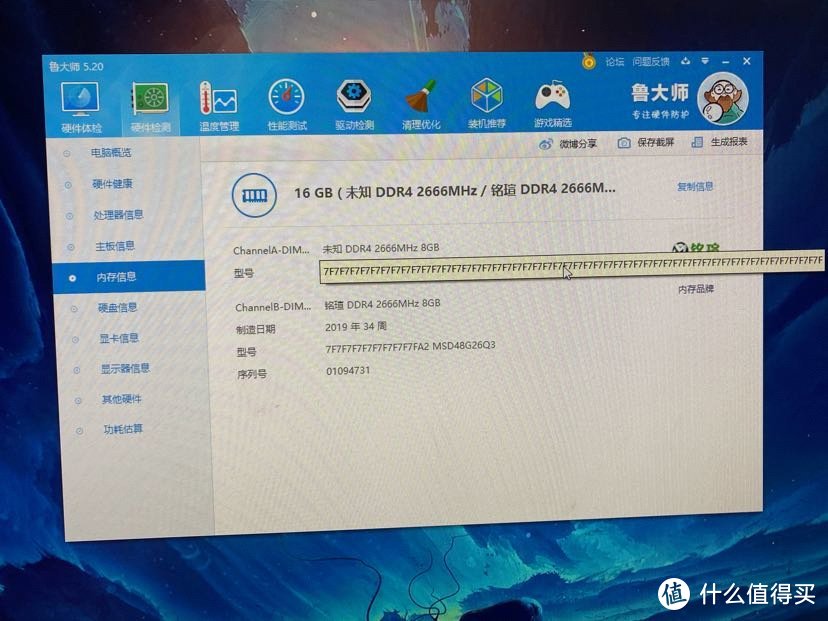Select 功耗估算 in sidebar

(123, 429)
